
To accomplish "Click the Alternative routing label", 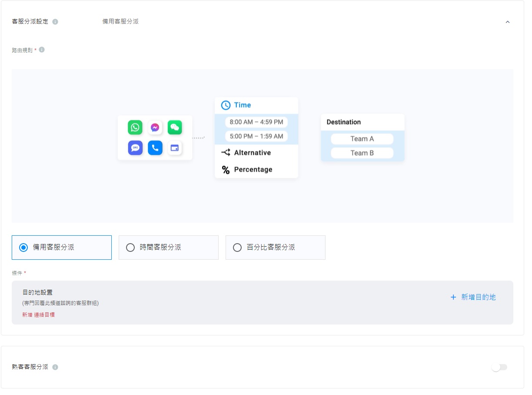I will (252, 153).
